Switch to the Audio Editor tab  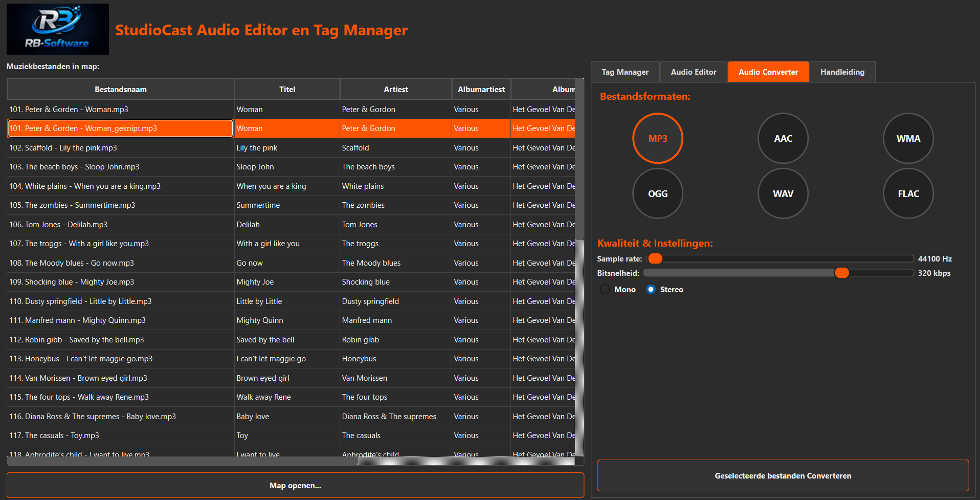(694, 72)
